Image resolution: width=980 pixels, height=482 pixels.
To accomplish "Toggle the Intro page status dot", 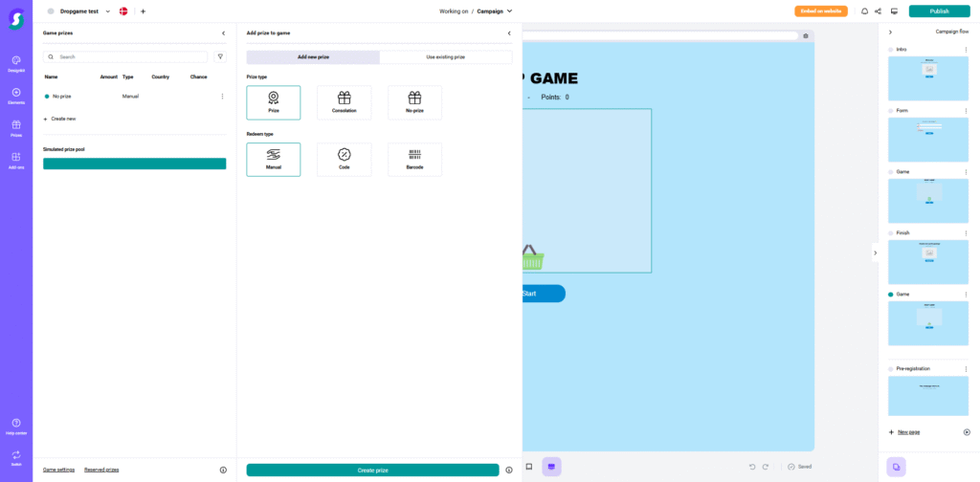I will 891,50.
